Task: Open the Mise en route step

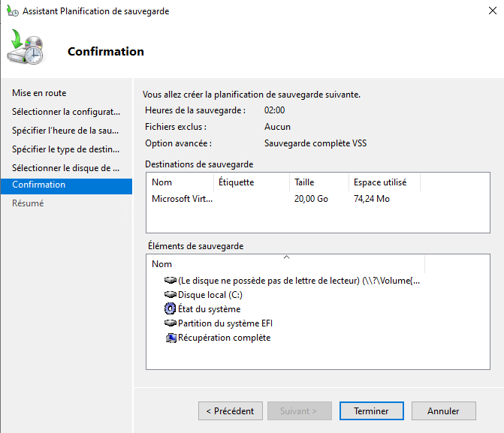Action: tap(39, 93)
